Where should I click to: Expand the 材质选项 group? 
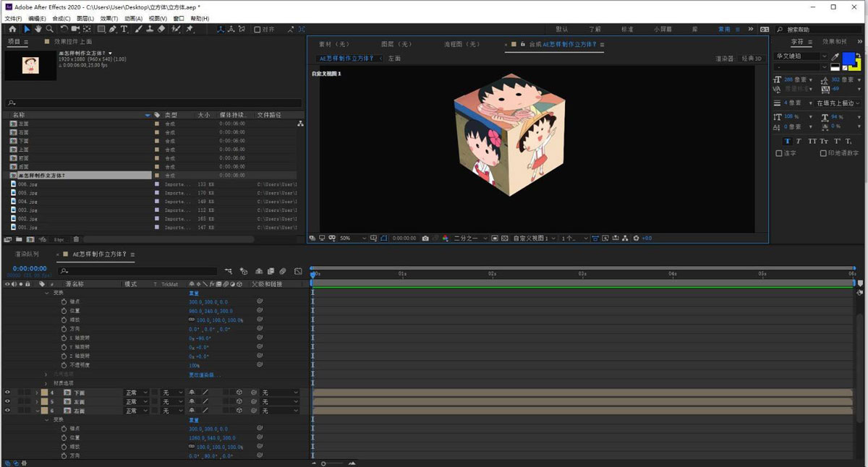[x=47, y=383]
